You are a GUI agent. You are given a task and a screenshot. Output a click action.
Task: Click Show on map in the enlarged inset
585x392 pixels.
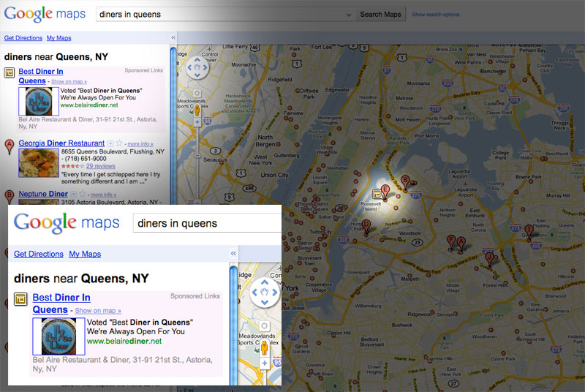[98, 311]
